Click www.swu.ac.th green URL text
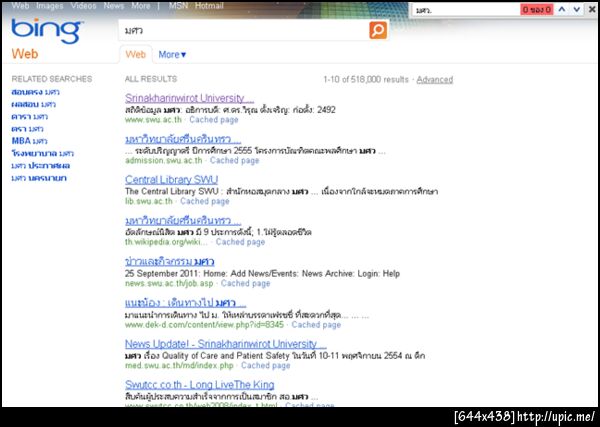This screenshot has width=600, height=427. tap(153, 120)
